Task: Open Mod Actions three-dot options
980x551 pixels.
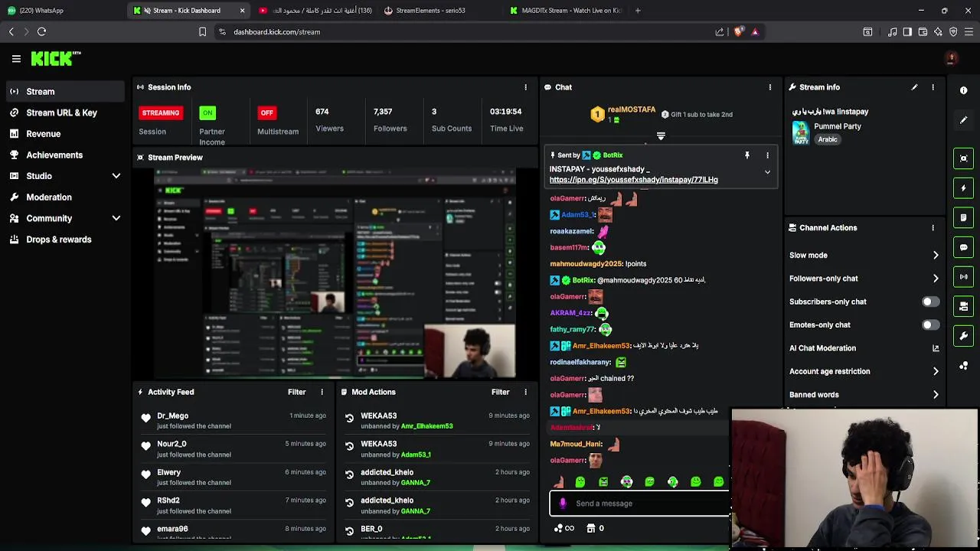Action: point(525,392)
